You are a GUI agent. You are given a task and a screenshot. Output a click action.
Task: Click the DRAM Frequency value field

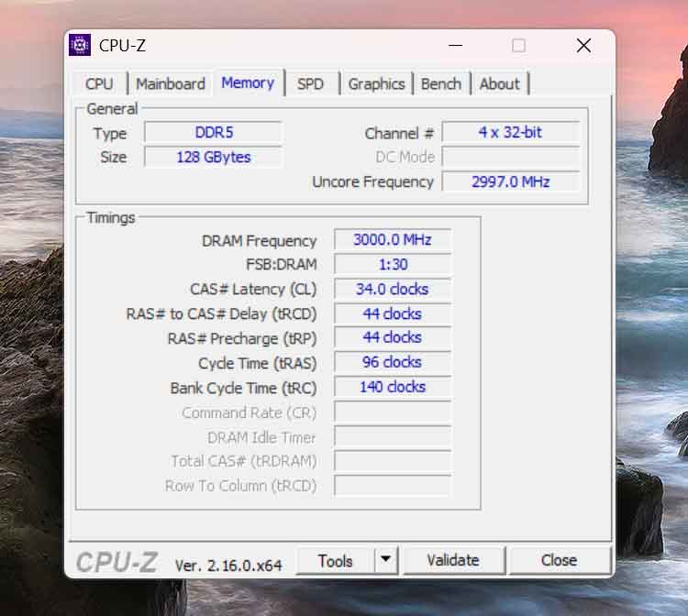tap(393, 240)
